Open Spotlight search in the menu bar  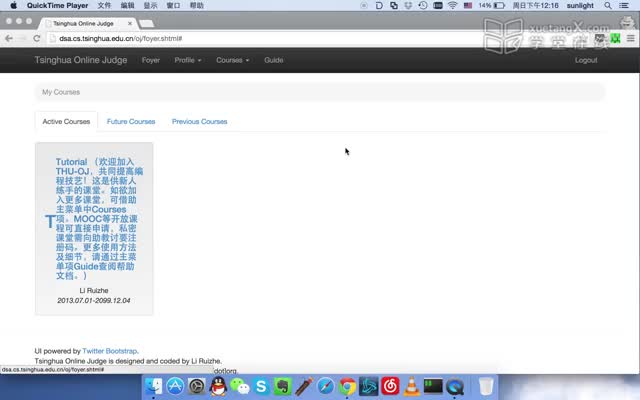coord(608,5)
